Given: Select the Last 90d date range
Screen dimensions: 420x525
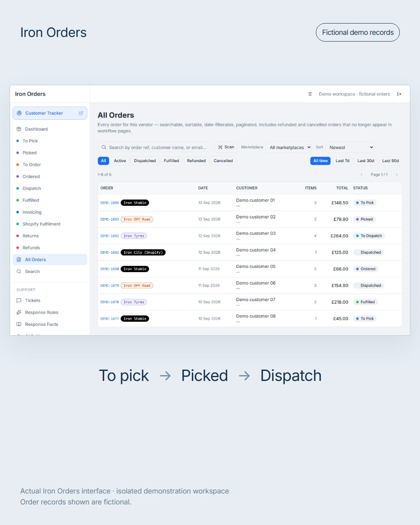Looking at the screenshot, I should point(391,161).
